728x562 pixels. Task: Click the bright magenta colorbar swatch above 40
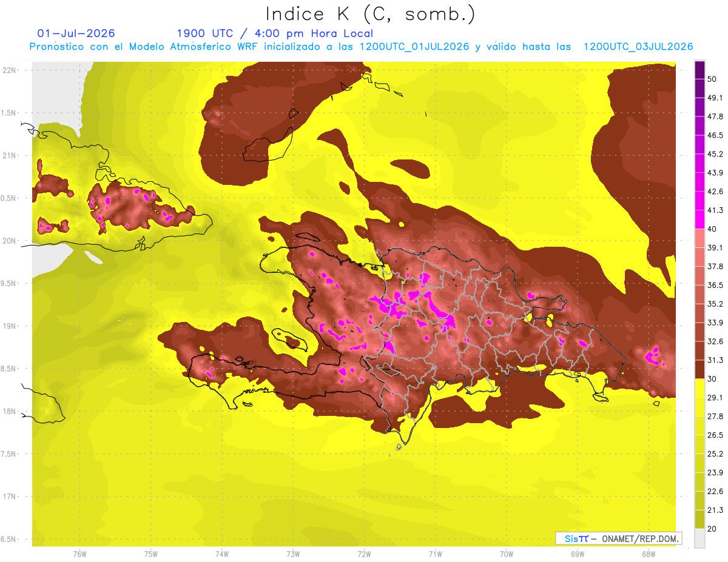(x=699, y=219)
